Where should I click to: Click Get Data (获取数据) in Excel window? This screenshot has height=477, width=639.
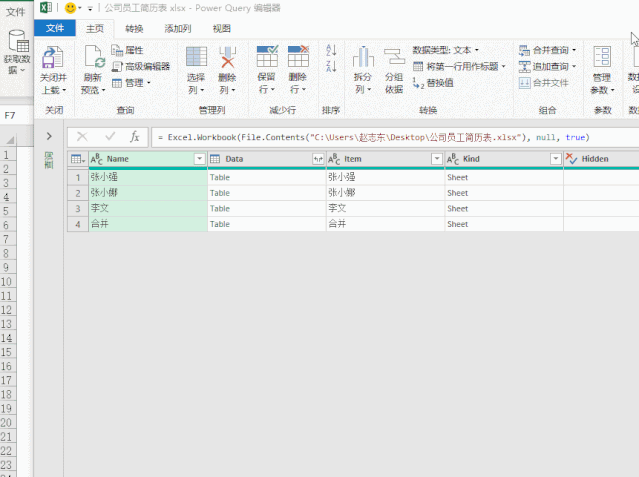pos(17,52)
